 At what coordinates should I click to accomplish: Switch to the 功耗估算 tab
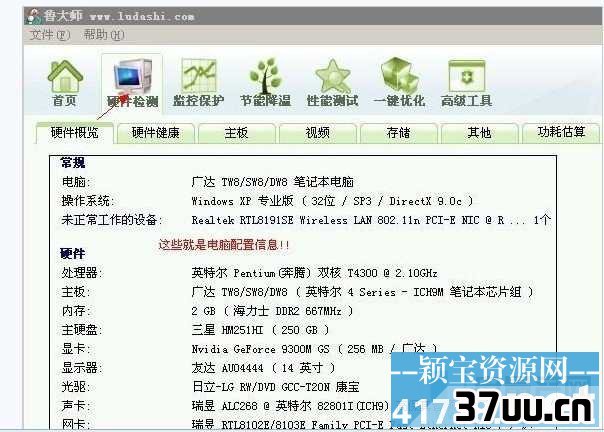(561, 133)
